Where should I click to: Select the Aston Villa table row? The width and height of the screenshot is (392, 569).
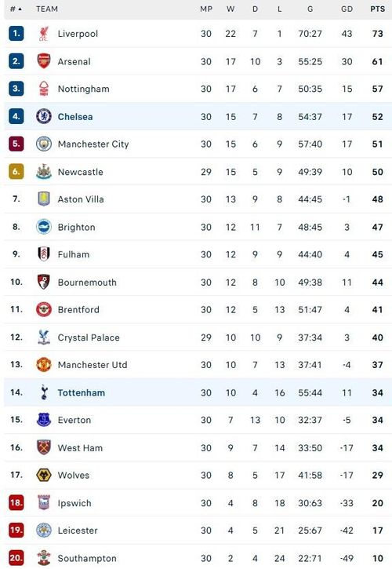(198, 199)
